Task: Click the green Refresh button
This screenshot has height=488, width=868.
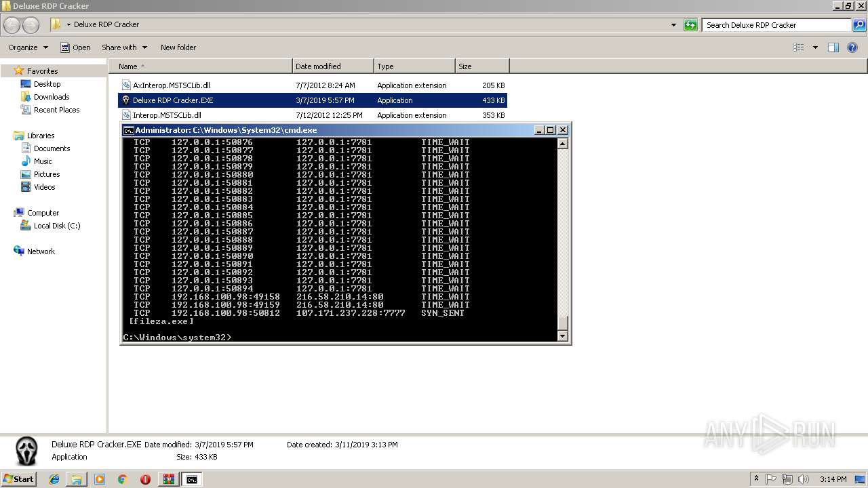Action: point(690,25)
